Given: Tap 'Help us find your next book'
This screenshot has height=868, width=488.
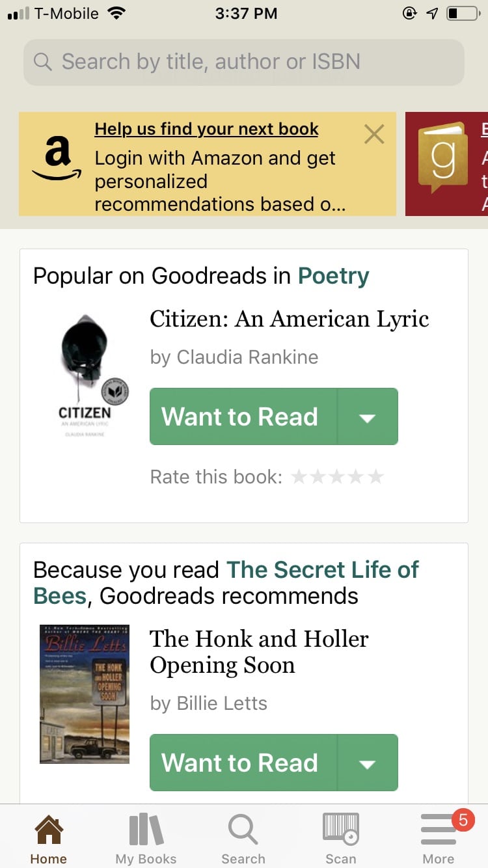Looking at the screenshot, I should pos(206,129).
